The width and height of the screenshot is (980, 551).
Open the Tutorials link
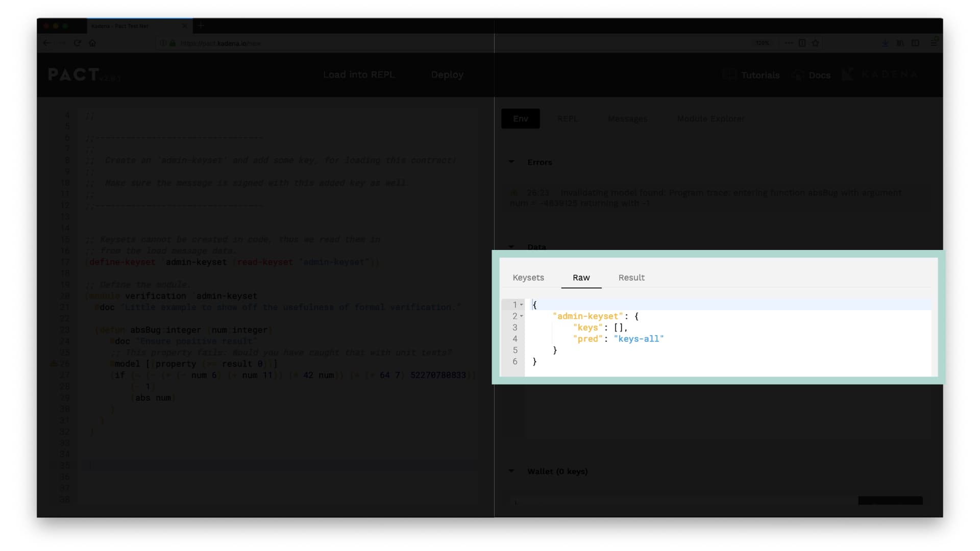[x=760, y=75]
